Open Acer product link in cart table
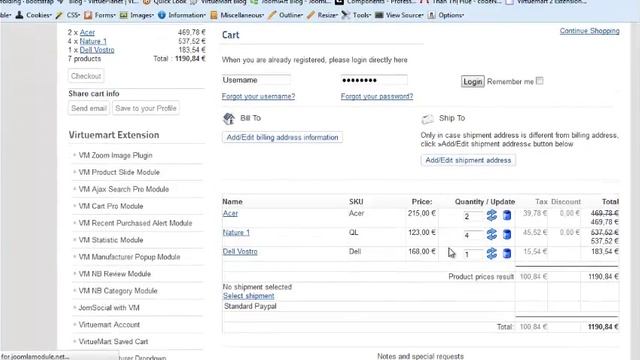Screen dimensions: 640x360 (230, 213)
